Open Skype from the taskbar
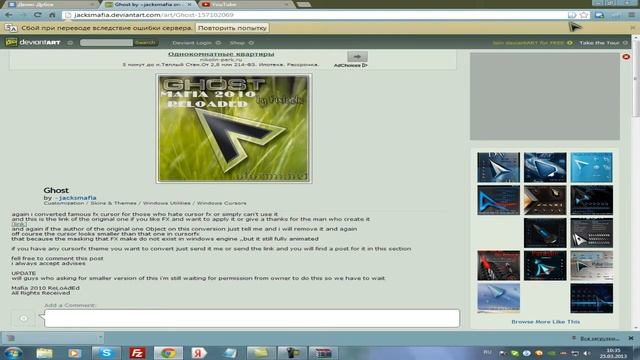The image size is (640, 360). (x=106, y=353)
